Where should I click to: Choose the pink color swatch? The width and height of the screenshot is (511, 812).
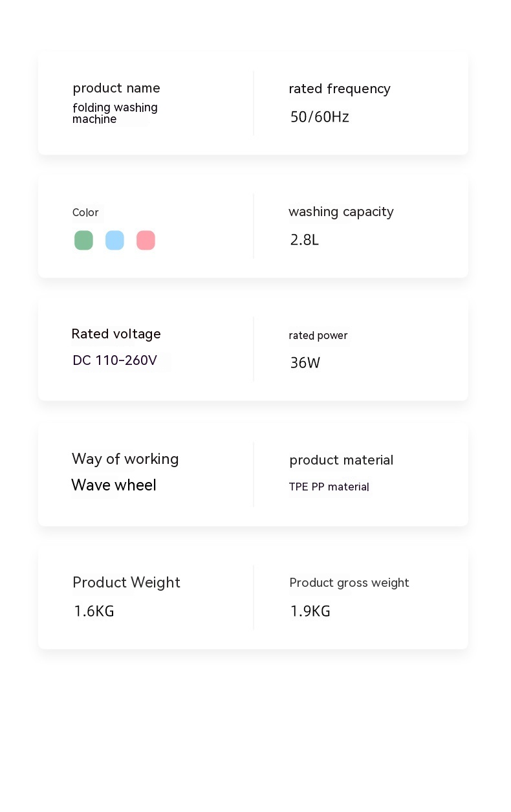[x=146, y=241]
